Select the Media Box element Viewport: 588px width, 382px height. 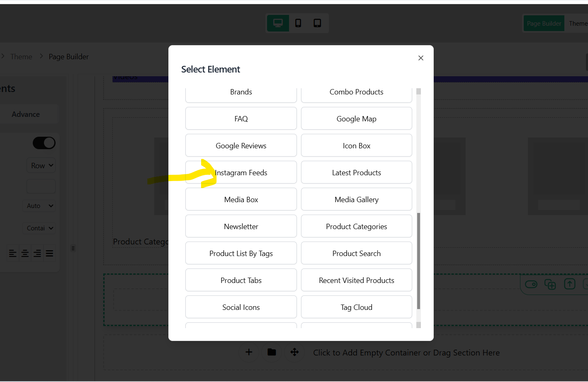tap(241, 199)
